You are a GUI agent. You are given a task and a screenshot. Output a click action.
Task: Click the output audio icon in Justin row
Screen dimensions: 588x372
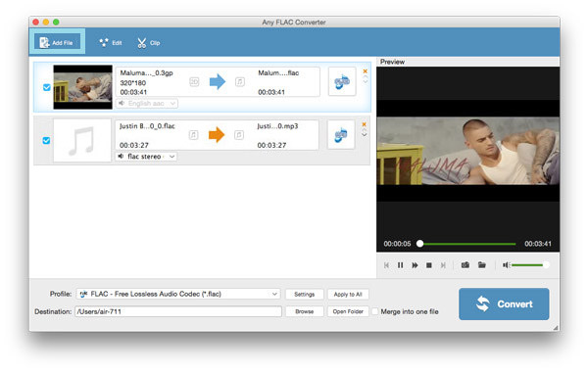pyautogui.click(x=239, y=135)
